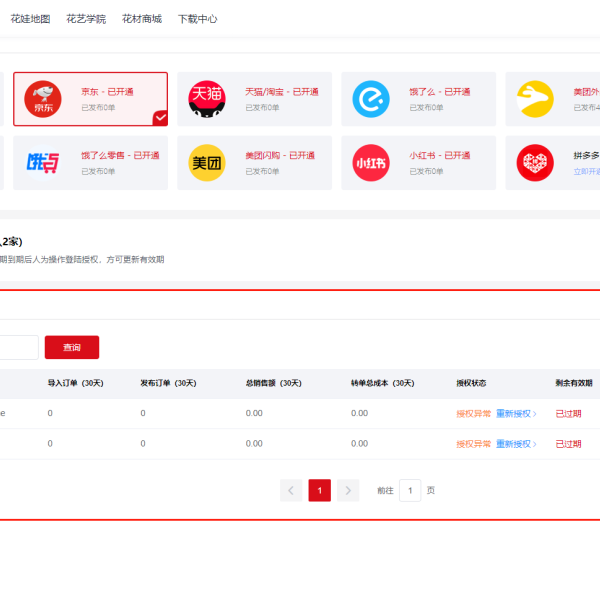The image size is (600, 600).
Task: Click the 立即开通 link under 拼多多
Action: (x=587, y=171)
